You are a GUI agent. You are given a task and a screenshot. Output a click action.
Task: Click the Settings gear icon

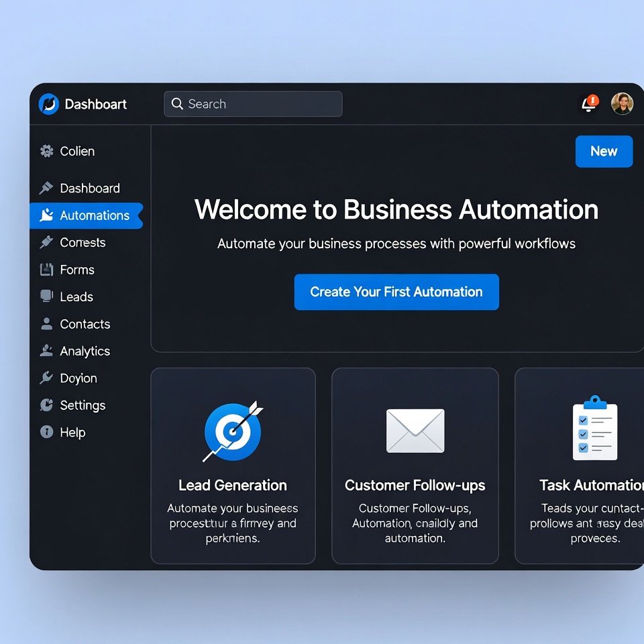[46, 405]
